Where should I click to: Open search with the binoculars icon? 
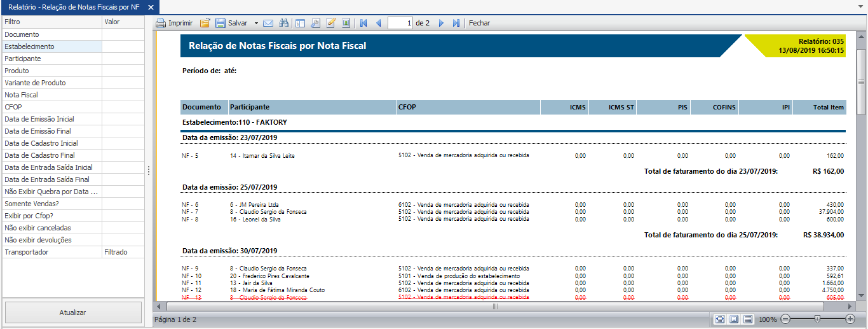tap(283, 23)
